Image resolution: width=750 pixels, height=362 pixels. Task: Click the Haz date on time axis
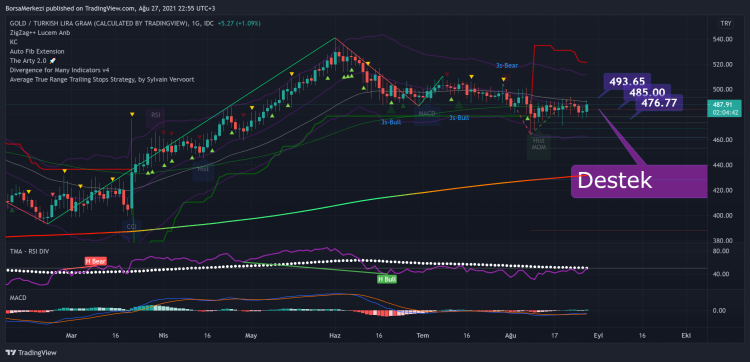pos(335,336)
